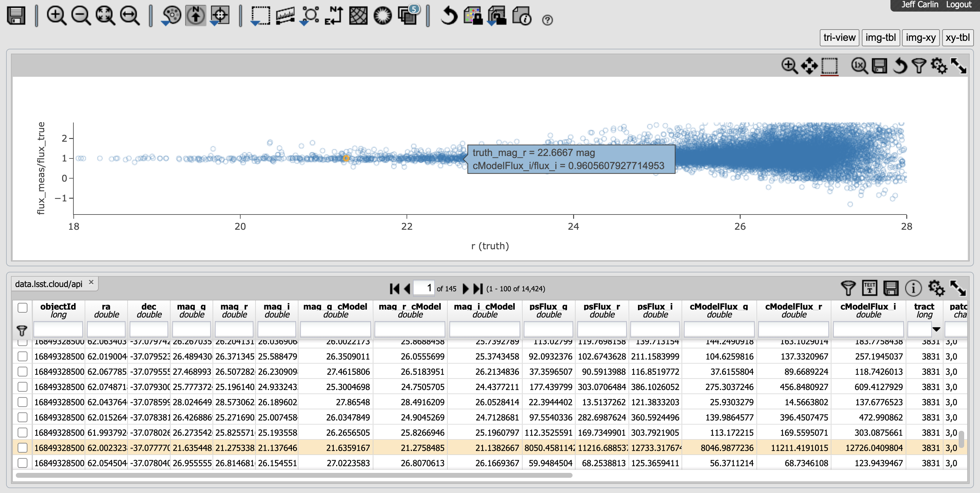Go to first table page
The width and height of the screenshot is (980, 493).
point(394,289)
